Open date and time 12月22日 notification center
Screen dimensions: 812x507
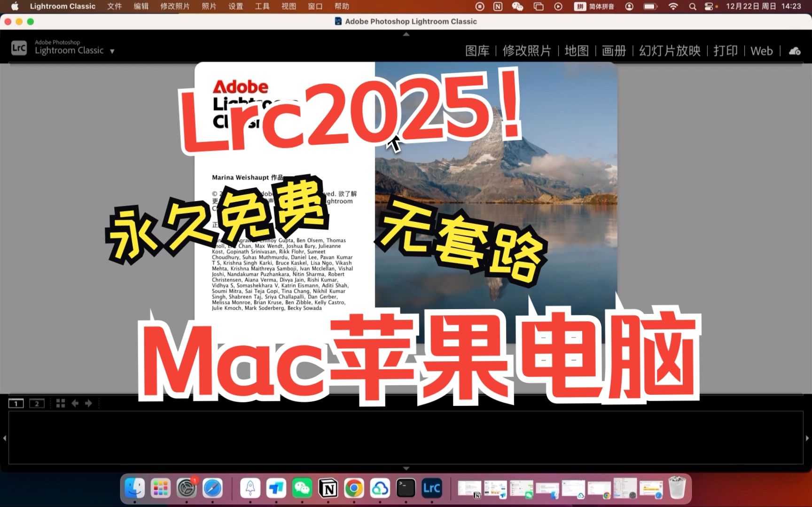pyautogui.click(x=763, y=6)
